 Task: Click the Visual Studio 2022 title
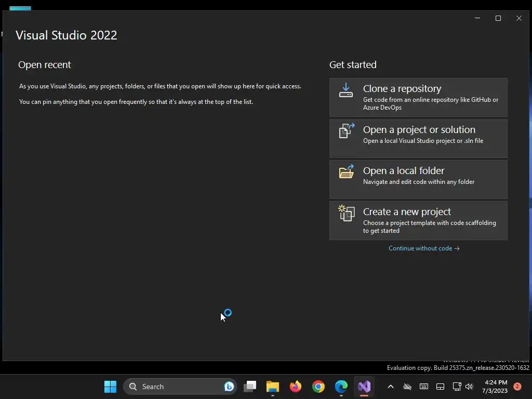click(x=66, y=35)
